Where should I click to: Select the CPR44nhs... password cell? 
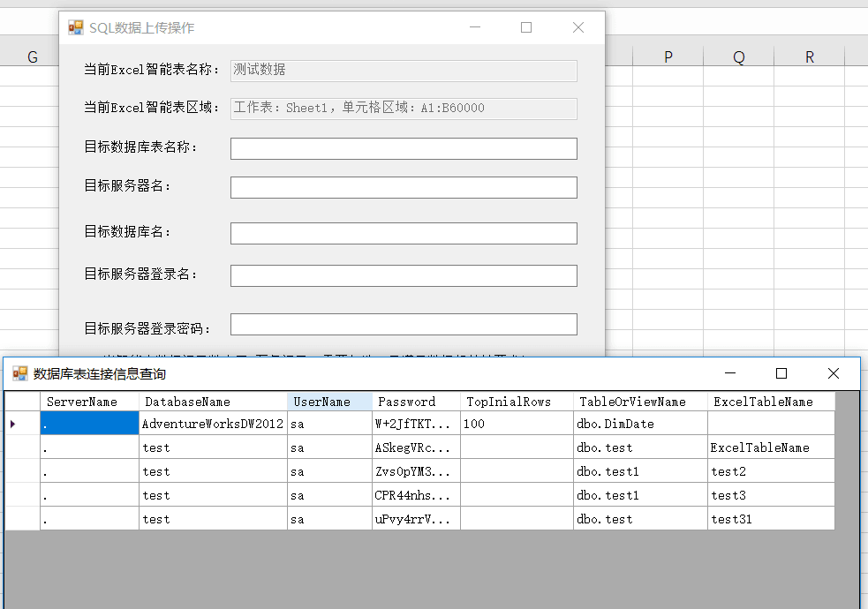[x=416, y=495]
